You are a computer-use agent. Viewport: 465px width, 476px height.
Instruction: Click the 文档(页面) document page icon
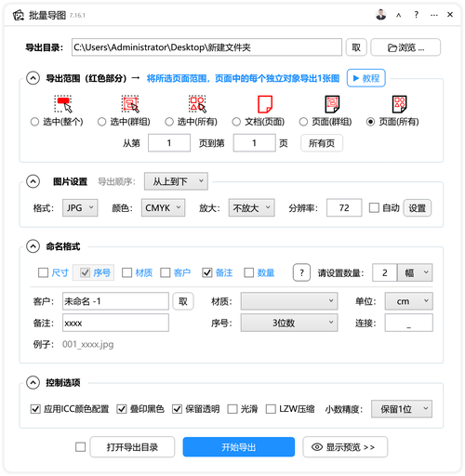265,104
